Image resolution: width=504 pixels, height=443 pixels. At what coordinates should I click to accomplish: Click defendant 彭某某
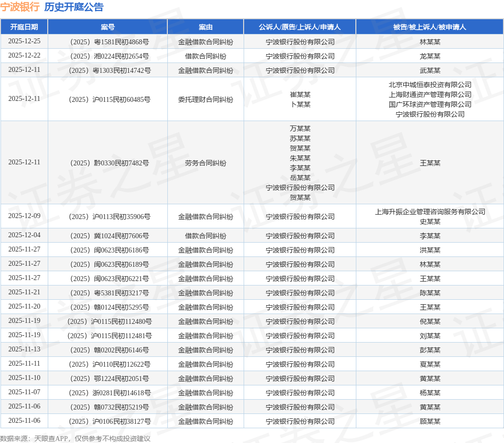tap(430, 350)
